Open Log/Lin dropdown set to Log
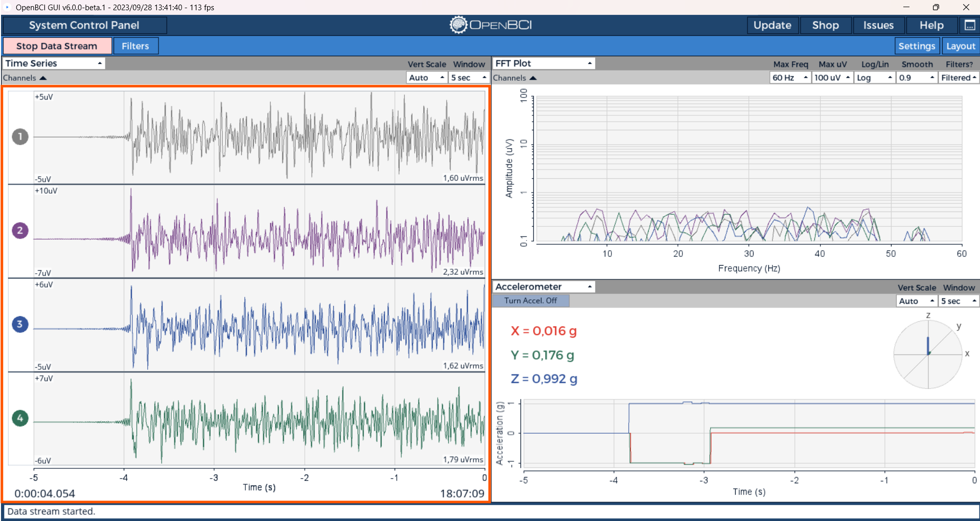Screen dimensions: 980x521 (x=875, y=78)
